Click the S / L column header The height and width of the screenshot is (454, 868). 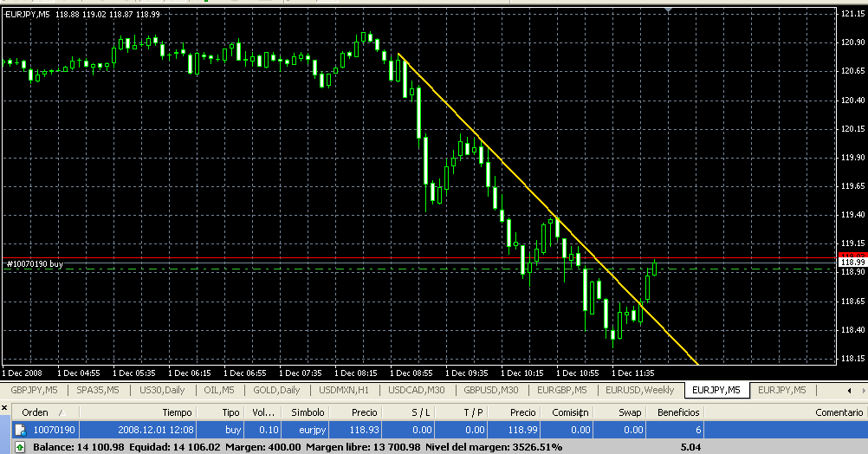408,412
